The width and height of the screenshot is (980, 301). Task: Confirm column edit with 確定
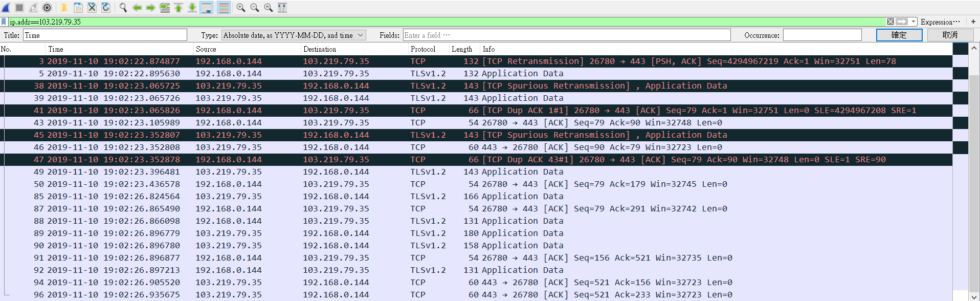[899, 35]
